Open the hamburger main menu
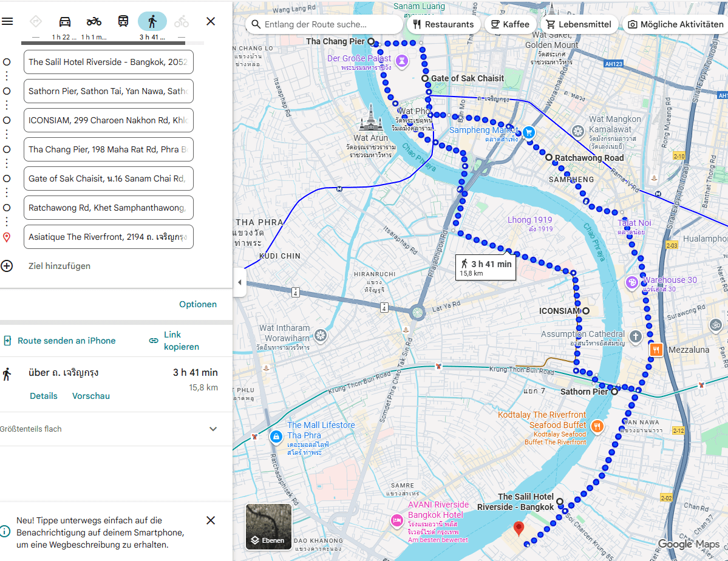Screen dimensions: 728x561 (x=7, y=21)
